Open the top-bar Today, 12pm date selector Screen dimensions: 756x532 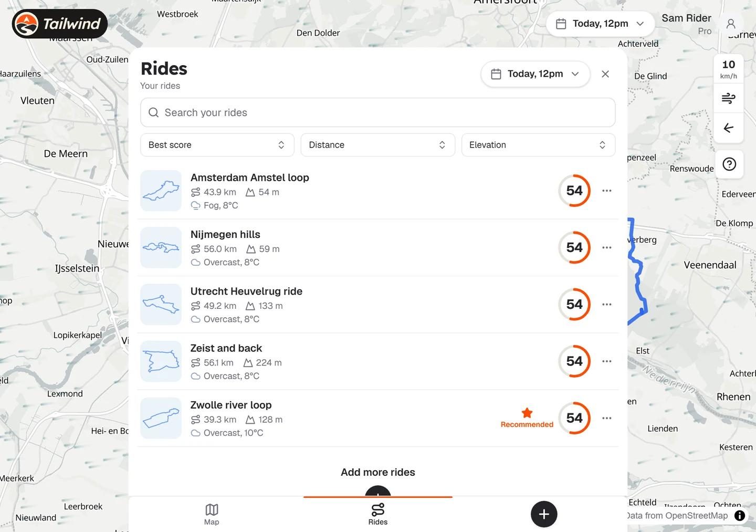coord(600,24)
